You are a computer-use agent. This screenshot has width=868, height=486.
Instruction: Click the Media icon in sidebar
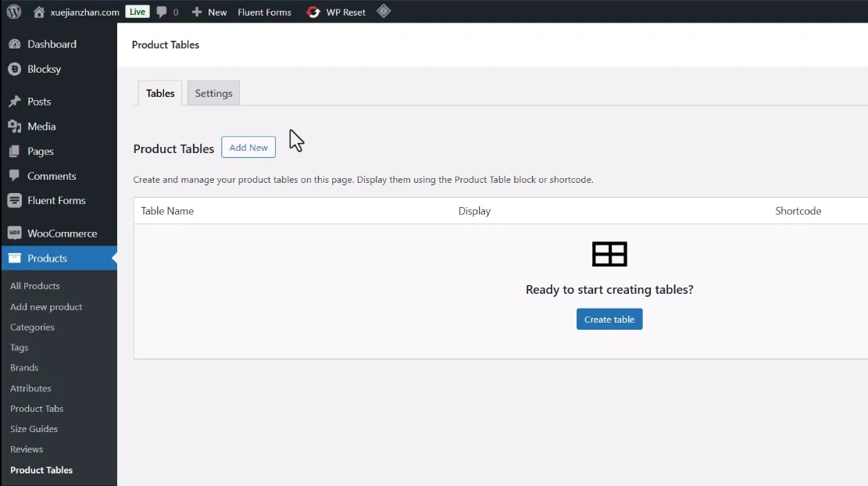pos(14,127)
